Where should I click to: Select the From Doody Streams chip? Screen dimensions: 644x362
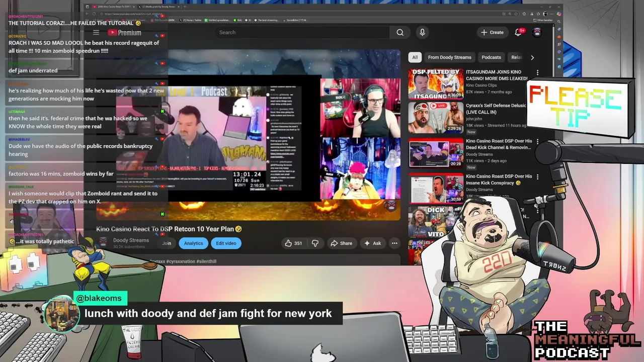click(449, 57)
